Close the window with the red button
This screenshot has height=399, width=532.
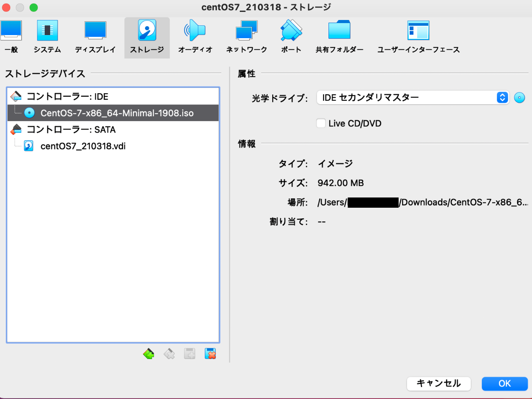click(7, 8)
